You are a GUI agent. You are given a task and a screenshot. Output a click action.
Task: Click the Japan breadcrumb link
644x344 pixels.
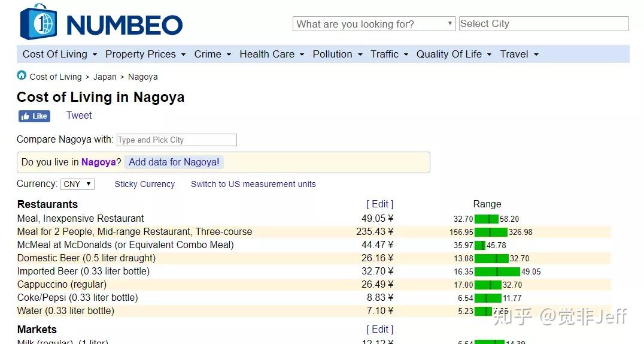pos(105,77)
